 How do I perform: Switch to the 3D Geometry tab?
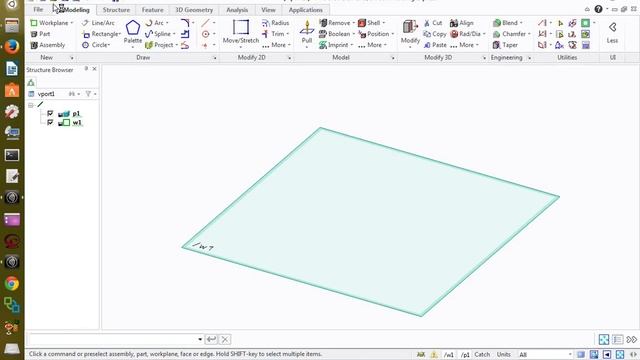[x=194, y=10]
